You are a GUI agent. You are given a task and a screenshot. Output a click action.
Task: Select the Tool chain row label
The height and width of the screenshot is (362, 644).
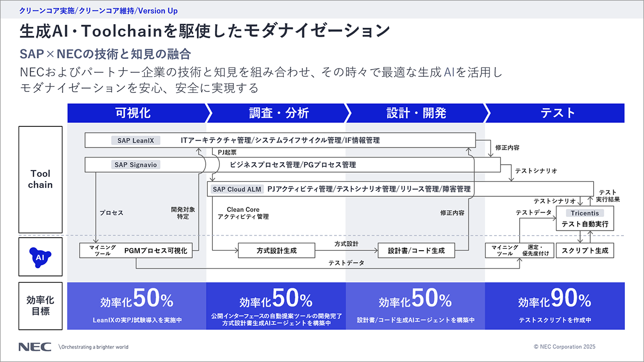click(x=40, y=179)
